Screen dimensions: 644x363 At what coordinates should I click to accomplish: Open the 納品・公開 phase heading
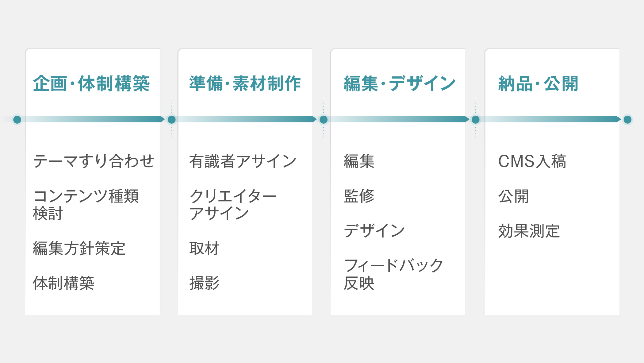click(538, 84)
